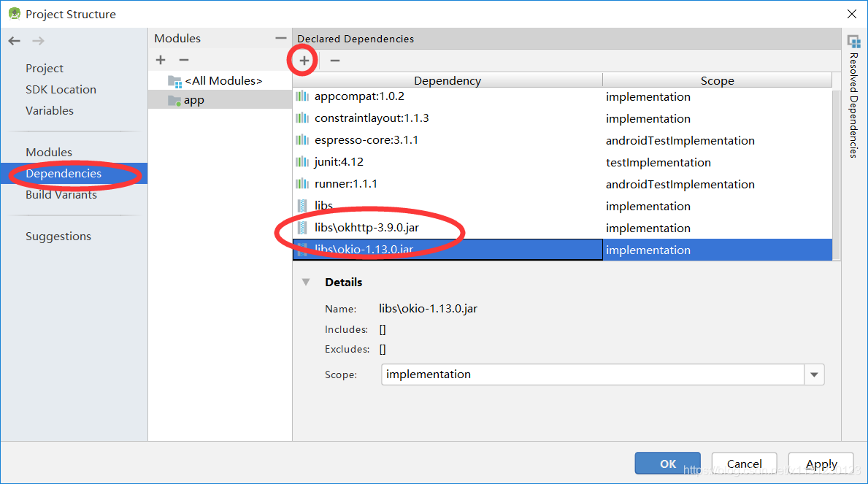This screenshot has height=484, width=868.
Task: Click the Apply button
Action: [x=821, y=464]
